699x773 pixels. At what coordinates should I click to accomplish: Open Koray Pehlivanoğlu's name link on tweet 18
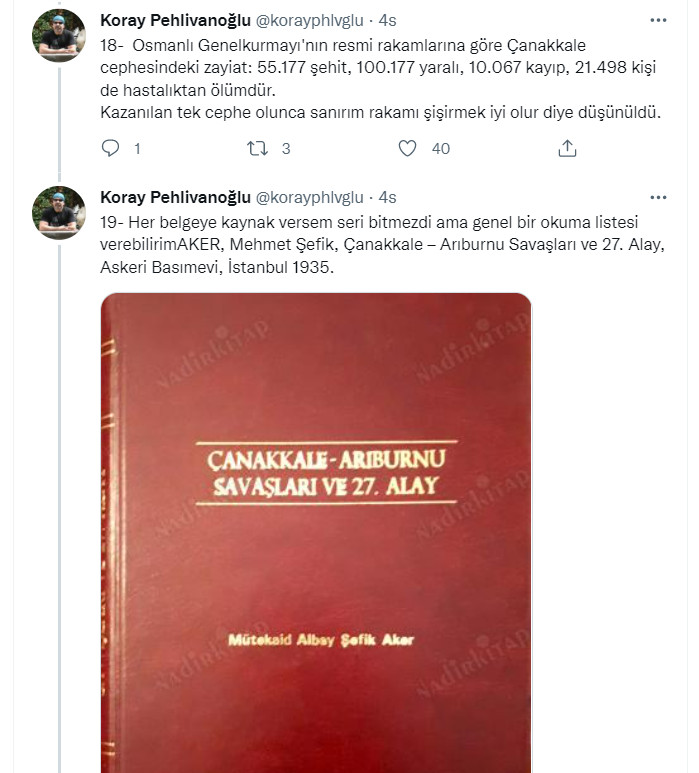click(x=176, y=21)
